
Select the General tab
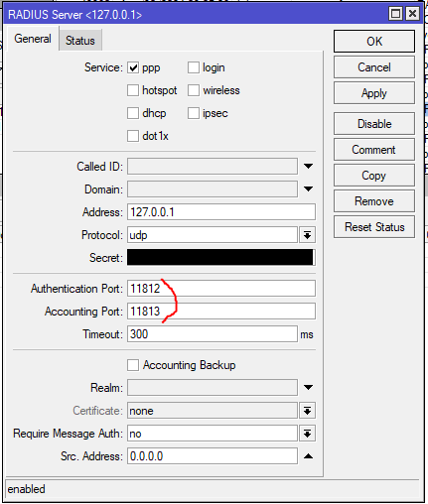click(x=33, y=39)
